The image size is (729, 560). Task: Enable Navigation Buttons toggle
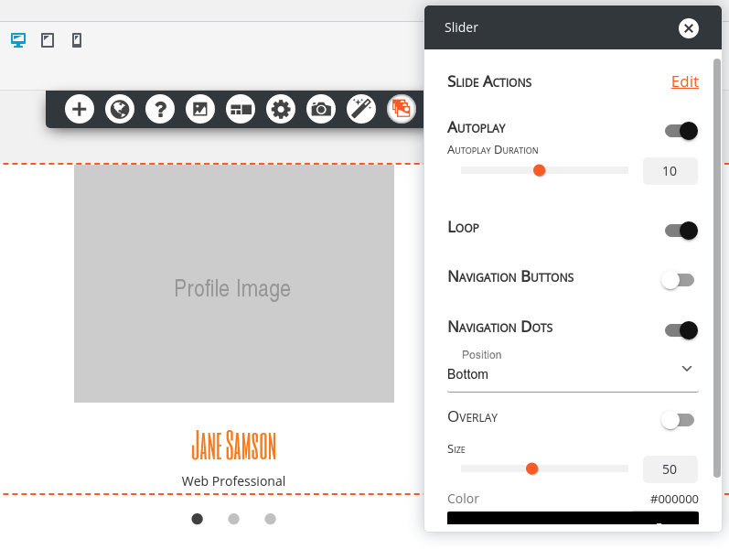(678, 280)
